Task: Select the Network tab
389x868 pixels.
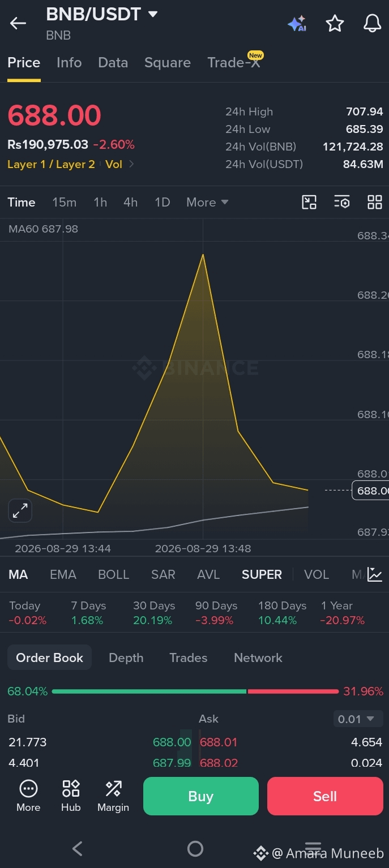Action: pos(258,658)
